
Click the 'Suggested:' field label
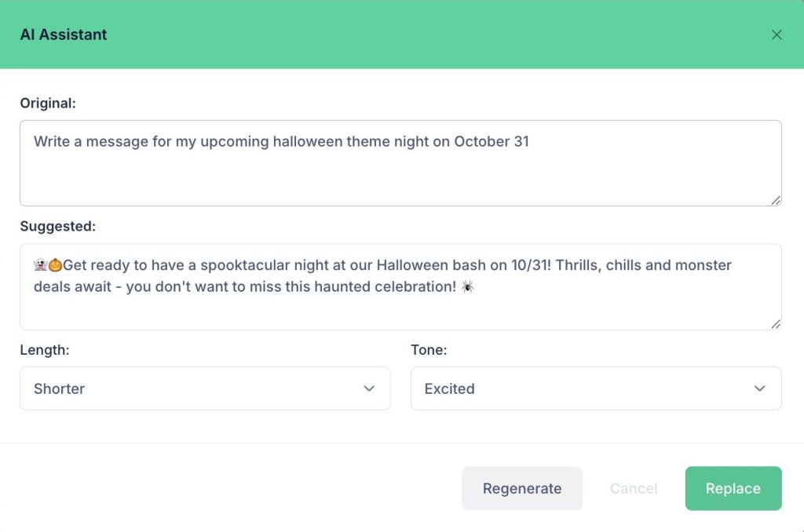(x=57, y=226)
